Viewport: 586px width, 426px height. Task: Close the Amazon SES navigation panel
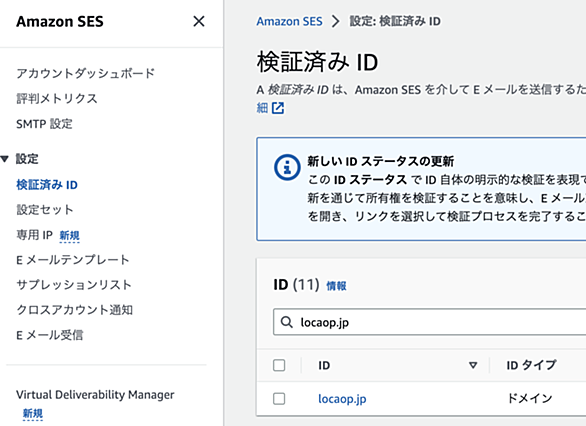pyautogui.click(x=199, y=21)
